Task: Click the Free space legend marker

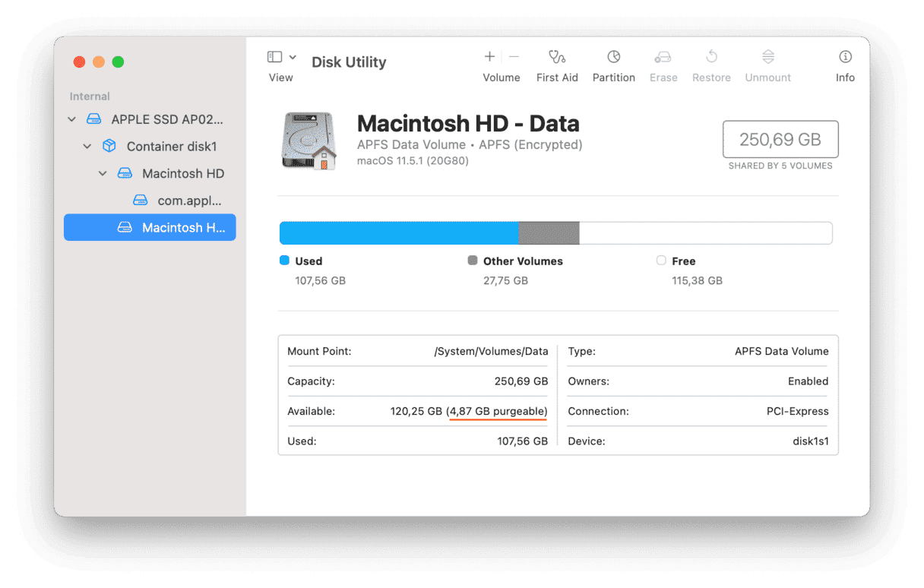Action: [660, 261]
